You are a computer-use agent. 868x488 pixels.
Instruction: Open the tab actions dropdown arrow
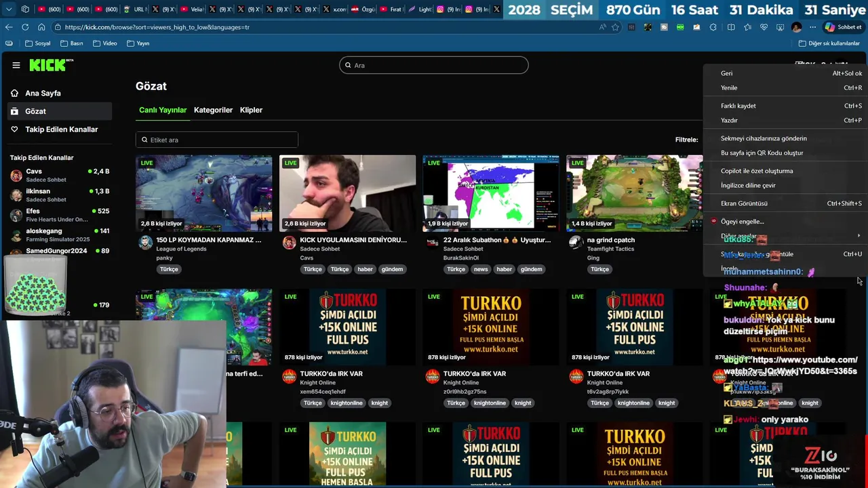pyautogui.click(x=9, y=9)
